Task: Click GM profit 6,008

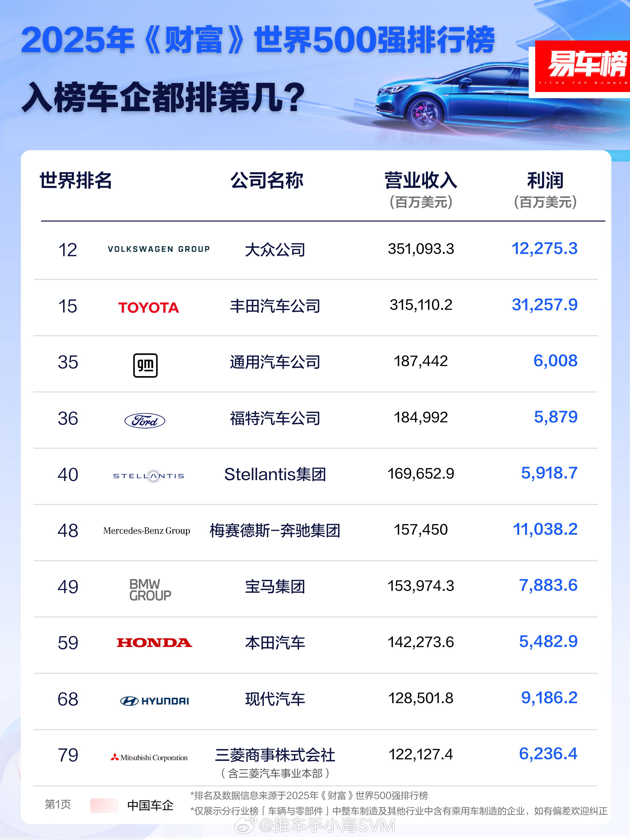Action: [555, 361]
